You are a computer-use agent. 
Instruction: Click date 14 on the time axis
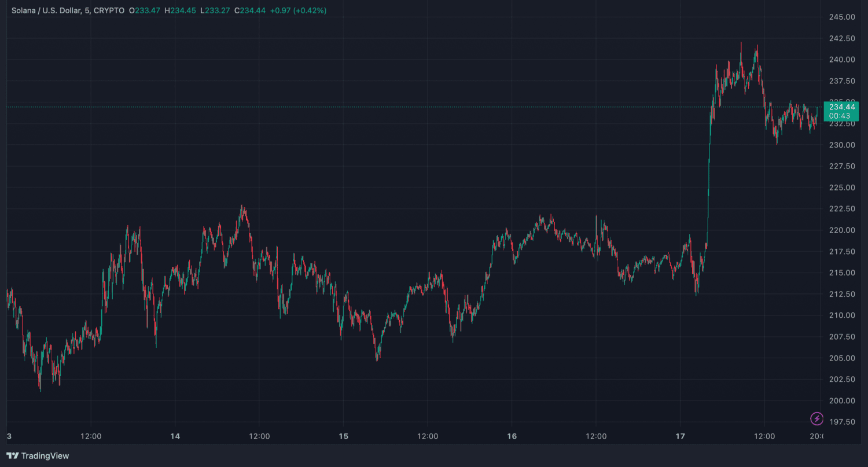tap(175, 436)
